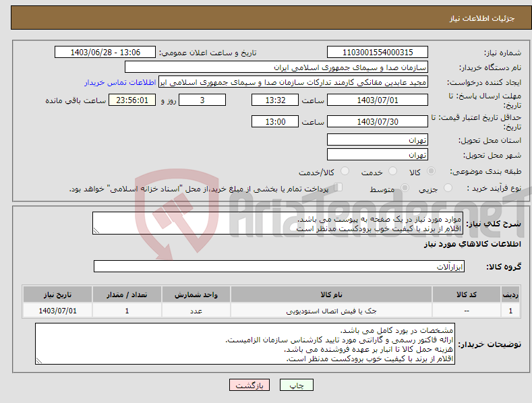532x403 pixels.
Task: Click the ایجاد کننده درخواست field
Action: [293, 82]
